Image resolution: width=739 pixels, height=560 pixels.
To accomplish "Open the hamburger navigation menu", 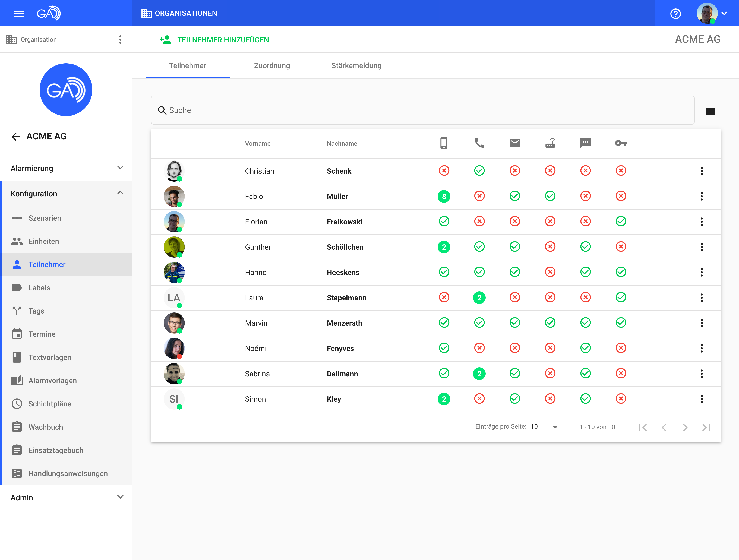I will click(19, 14).
